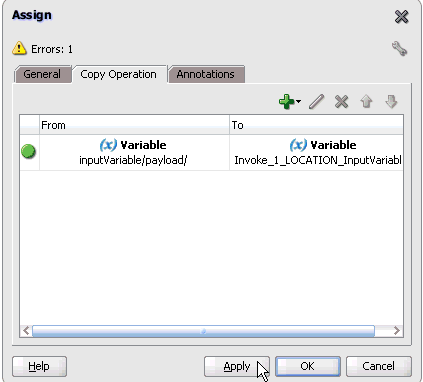Image resolution: width=423 pixels, height=382 pixels.
Task: Click the horizontal scrollbar thumb
Action: [x=203, y=331]
